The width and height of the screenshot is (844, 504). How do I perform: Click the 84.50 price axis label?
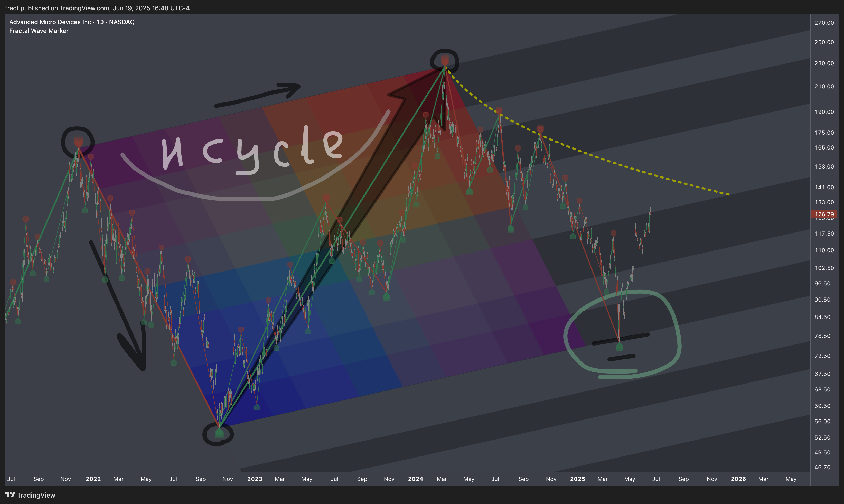click(822, 317)
